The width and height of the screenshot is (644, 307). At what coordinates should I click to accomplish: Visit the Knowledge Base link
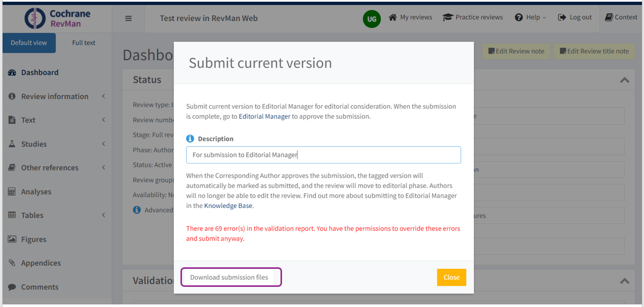[x=228, y=205]
